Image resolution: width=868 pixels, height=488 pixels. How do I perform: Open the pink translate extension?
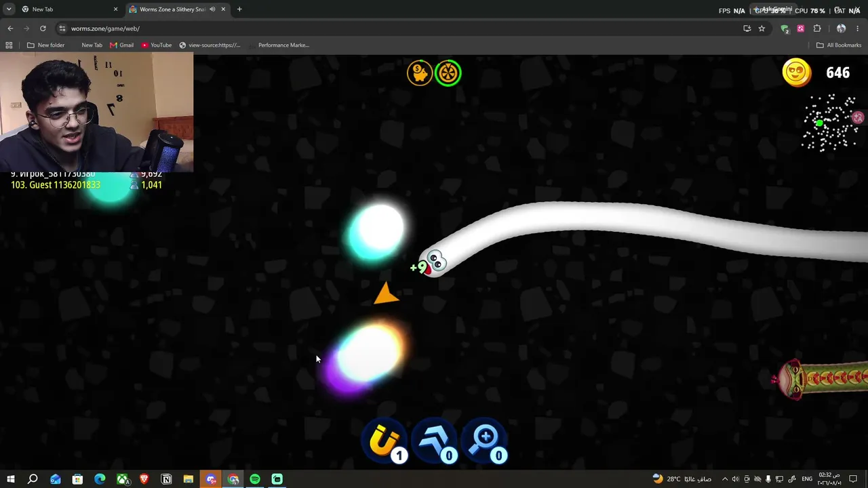pos(801,28)
